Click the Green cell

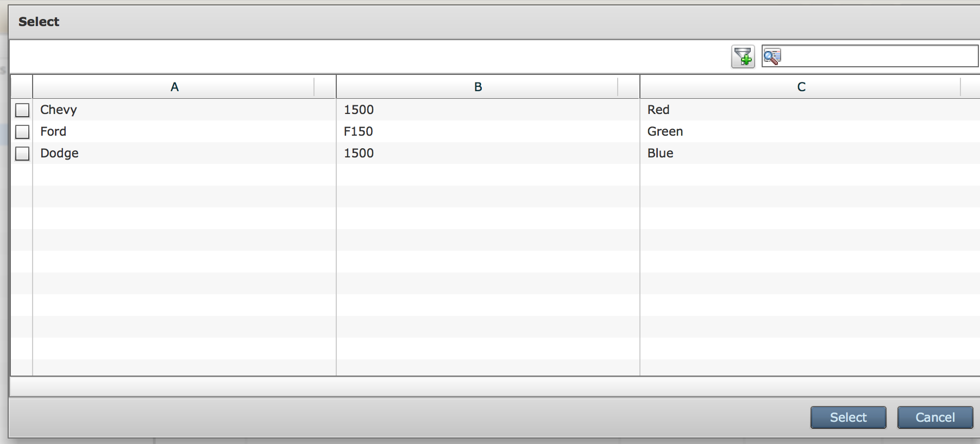(810, 131)
